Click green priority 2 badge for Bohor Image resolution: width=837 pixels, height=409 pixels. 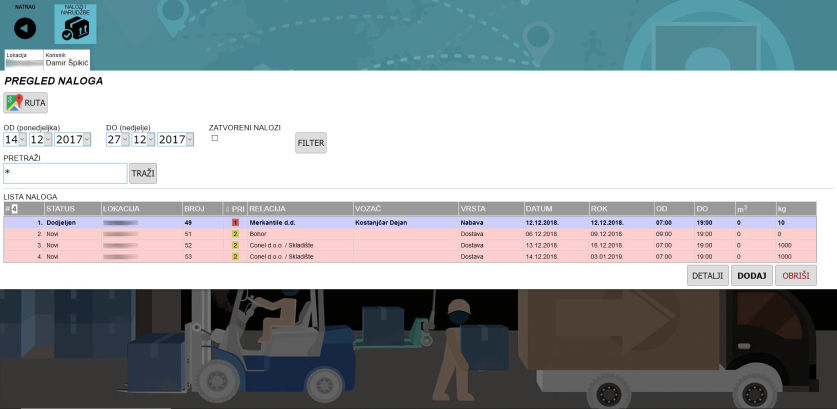(x=235, y=233)
